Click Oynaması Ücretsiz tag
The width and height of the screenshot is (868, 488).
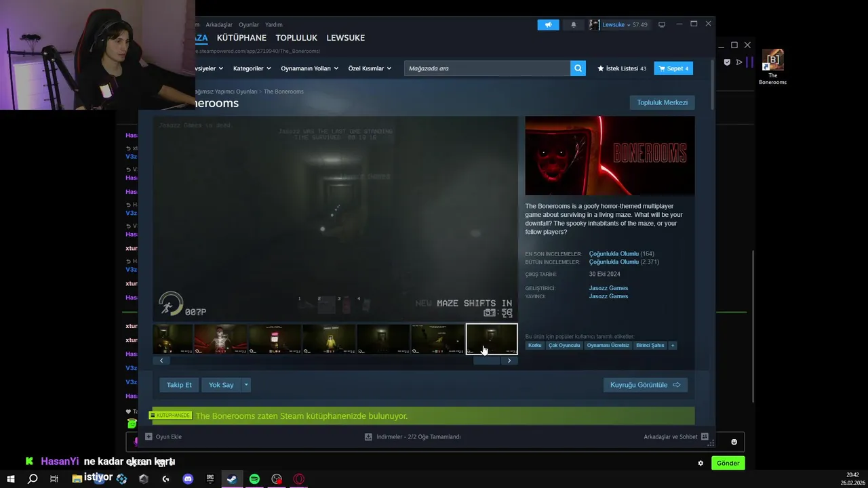(x=608, y=346)
